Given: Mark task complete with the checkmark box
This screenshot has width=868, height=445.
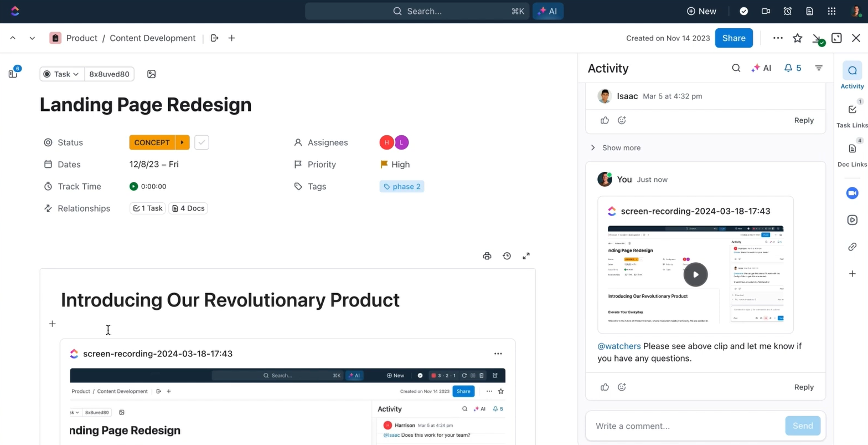Looking at the screenshot, I should point(201,142).
